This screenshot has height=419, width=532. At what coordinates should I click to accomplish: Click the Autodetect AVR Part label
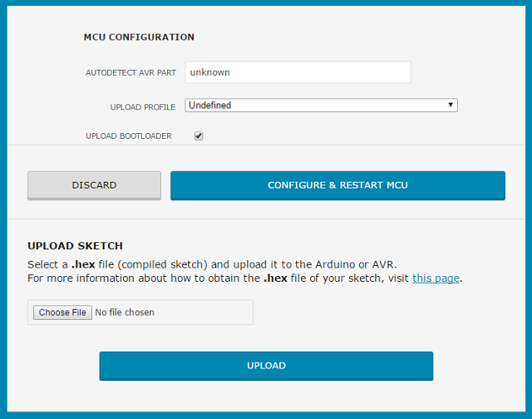[131, 72]
